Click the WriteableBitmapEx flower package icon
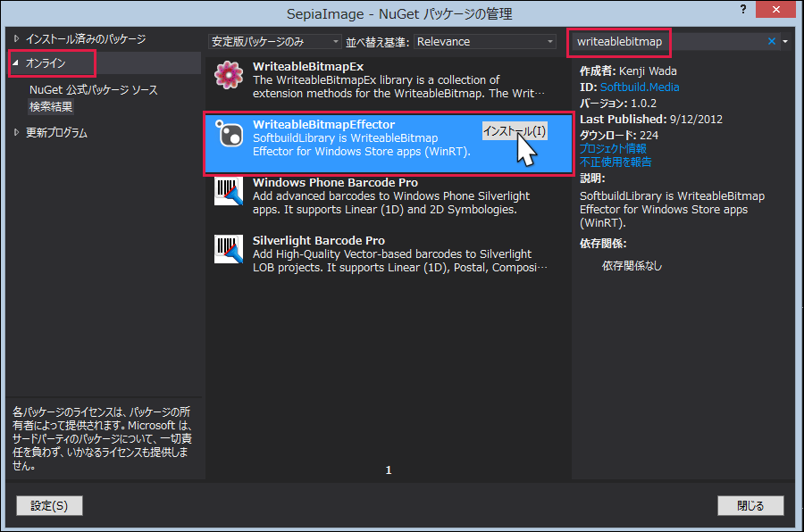 coord(229,75)
